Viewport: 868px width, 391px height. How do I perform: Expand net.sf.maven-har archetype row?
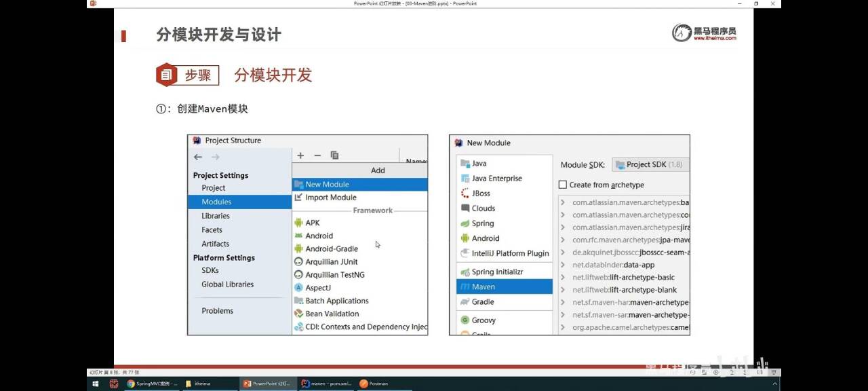coord(563,302)
